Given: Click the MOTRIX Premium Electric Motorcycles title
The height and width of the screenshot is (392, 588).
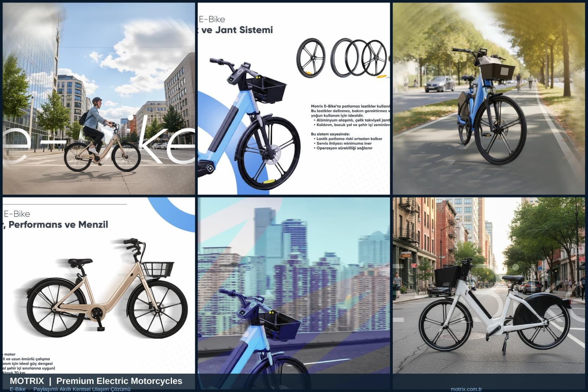Looking at the screenshot, I should point(96,381).
